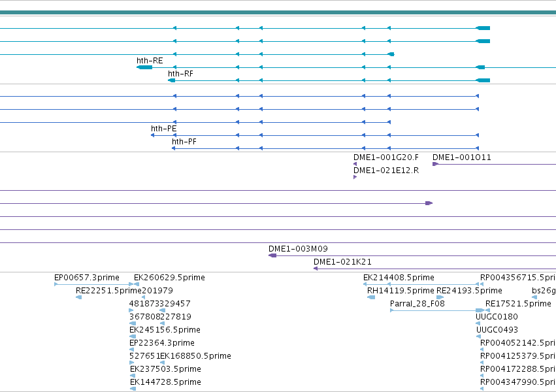Select the EK214408.5prime label
The height and width of the screenshot is (392, 556).
tap(399, 278)
